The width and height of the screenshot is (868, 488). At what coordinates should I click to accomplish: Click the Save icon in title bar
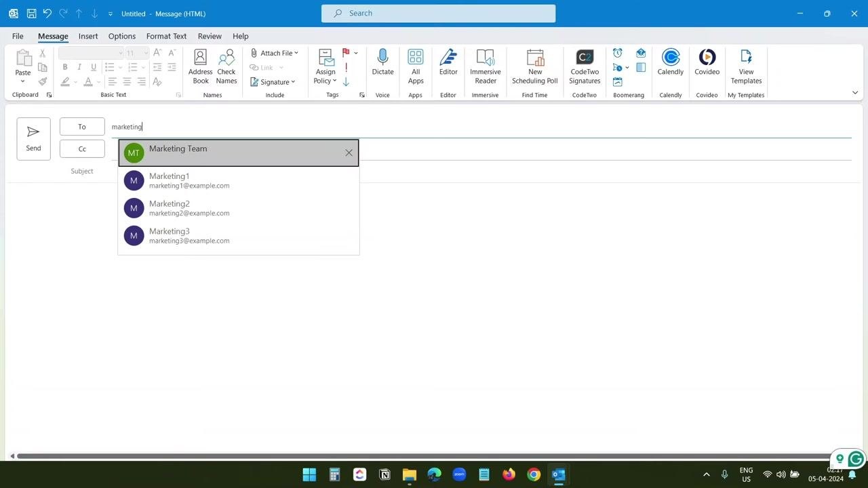click(x=31, y=14)
